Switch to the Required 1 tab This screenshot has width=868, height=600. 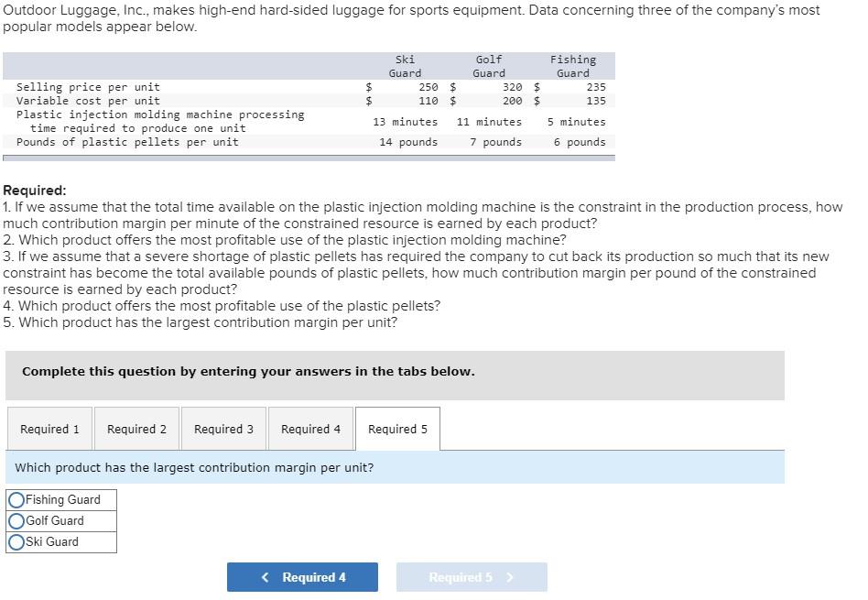click(x=49, y=429)
